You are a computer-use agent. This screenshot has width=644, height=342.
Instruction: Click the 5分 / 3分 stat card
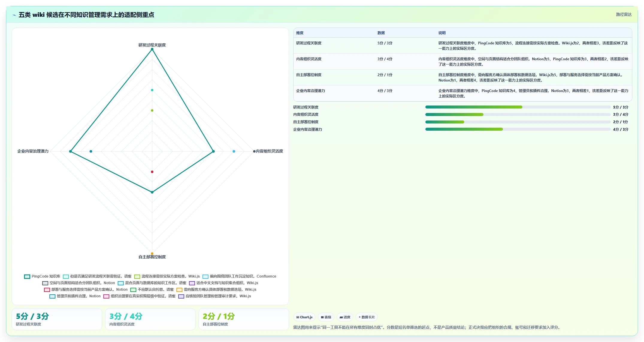click(x=57, y=320)
